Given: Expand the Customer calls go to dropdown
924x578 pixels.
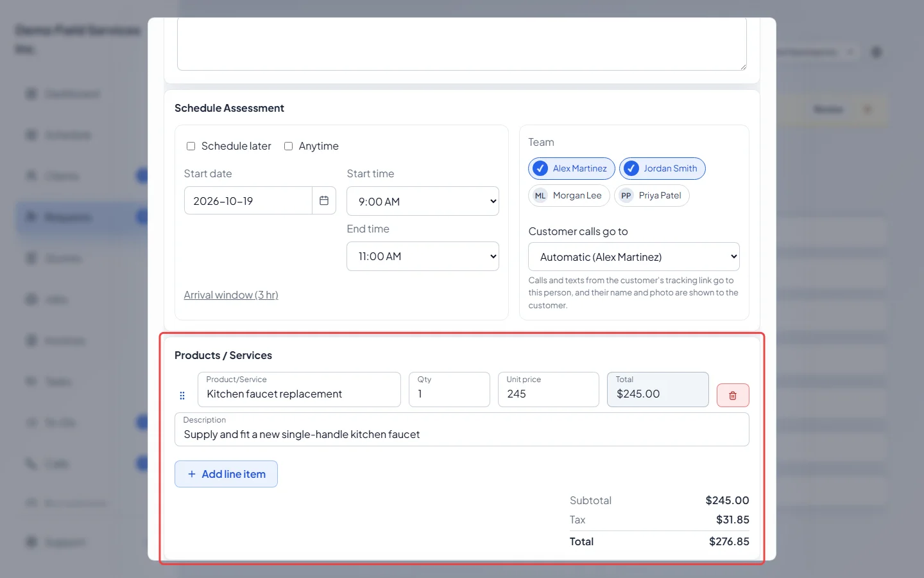Looking at the screenshot, I should pos(634,257).
